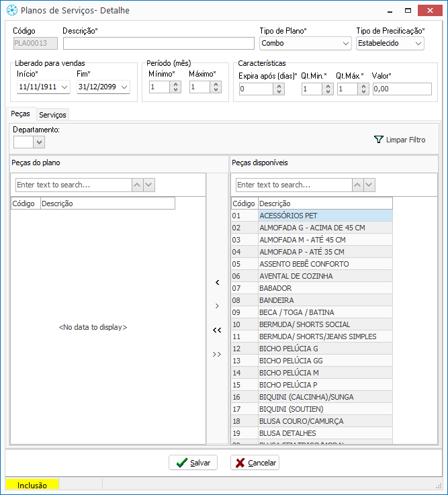Image resolution: width=448 pixels, height=495 pixels.
Task: Click the Limpar Filtro link
Action: (400, 140)
